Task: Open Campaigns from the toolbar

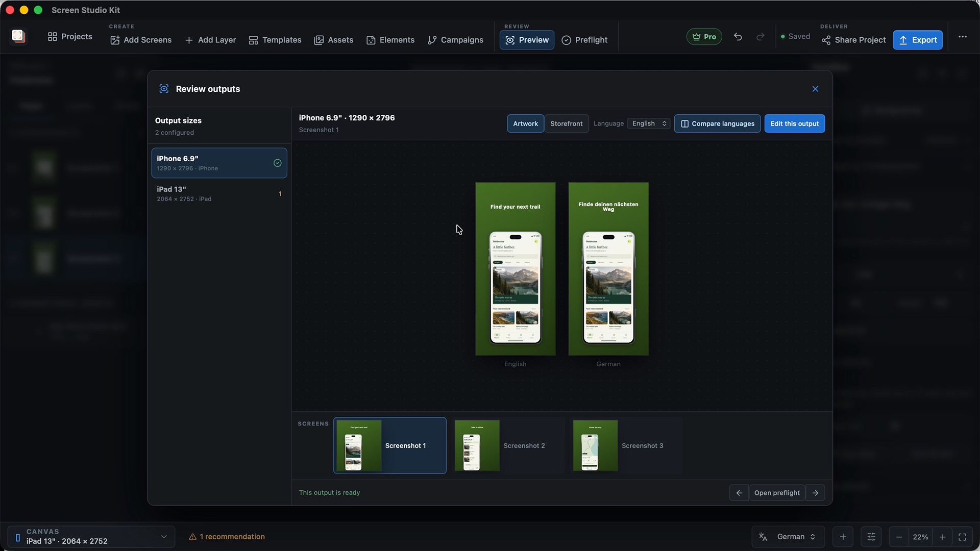Action: [x=455, y=40]
